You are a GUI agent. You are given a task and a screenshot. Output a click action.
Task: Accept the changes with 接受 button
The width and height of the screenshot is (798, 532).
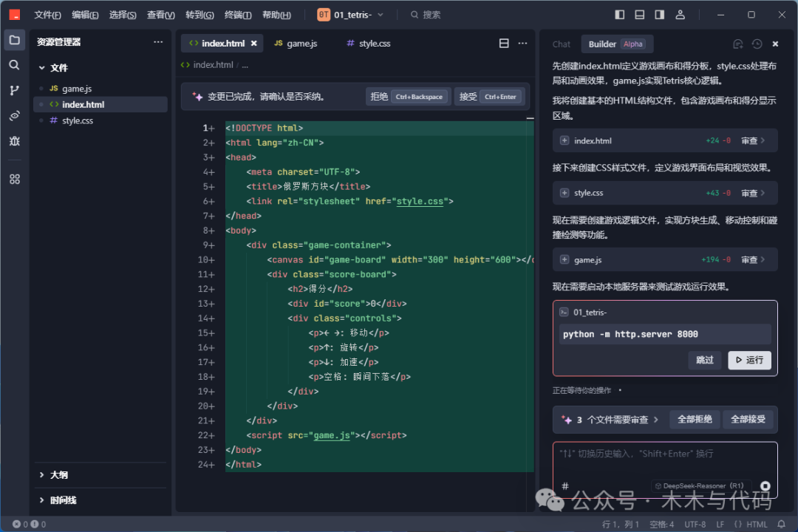[490, 97]
